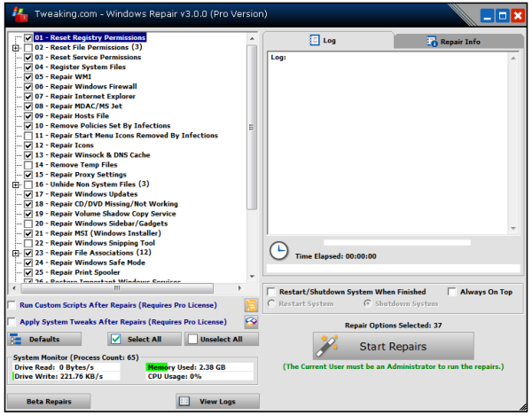Click the Log panel scroll up arrow
Screen dimensions: 532x416
pyautogui.click(x=513, y=59)
